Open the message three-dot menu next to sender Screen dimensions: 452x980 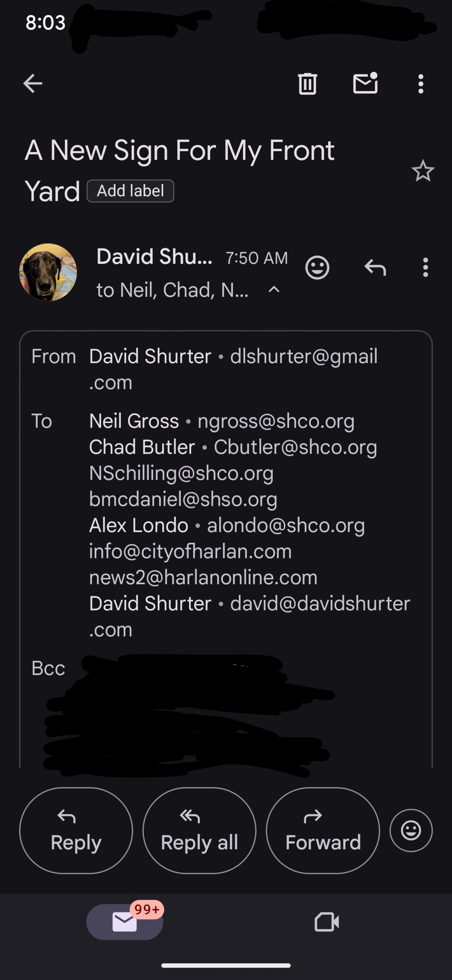[x=425, y=267]
